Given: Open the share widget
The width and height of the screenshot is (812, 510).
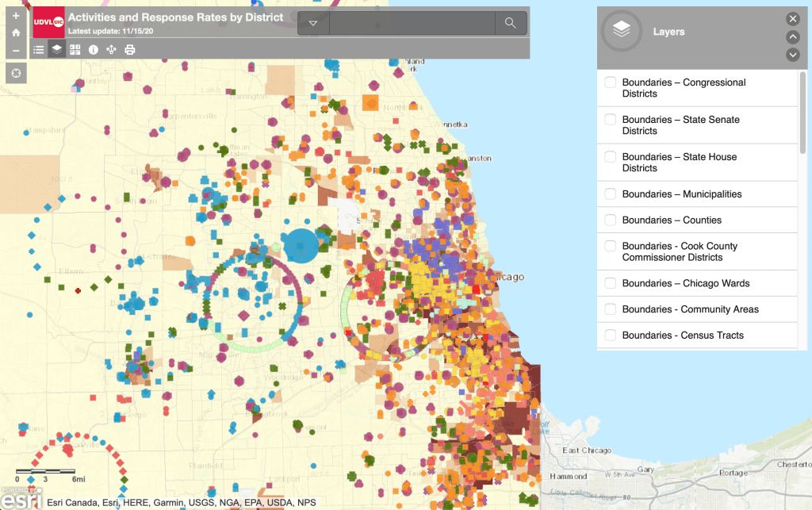Looking at the screenshot, I should coord(112,49).
